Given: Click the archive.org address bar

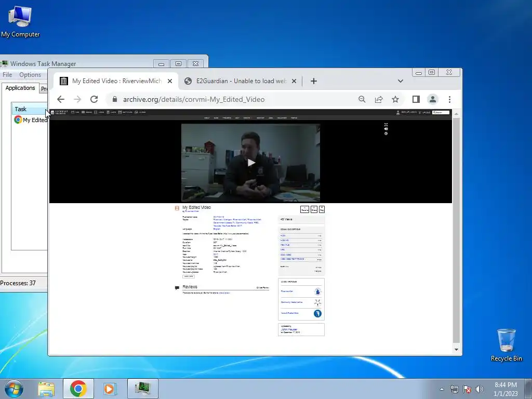Looking at the screenshot, I should pyautogui.click(x=231, y=99).
